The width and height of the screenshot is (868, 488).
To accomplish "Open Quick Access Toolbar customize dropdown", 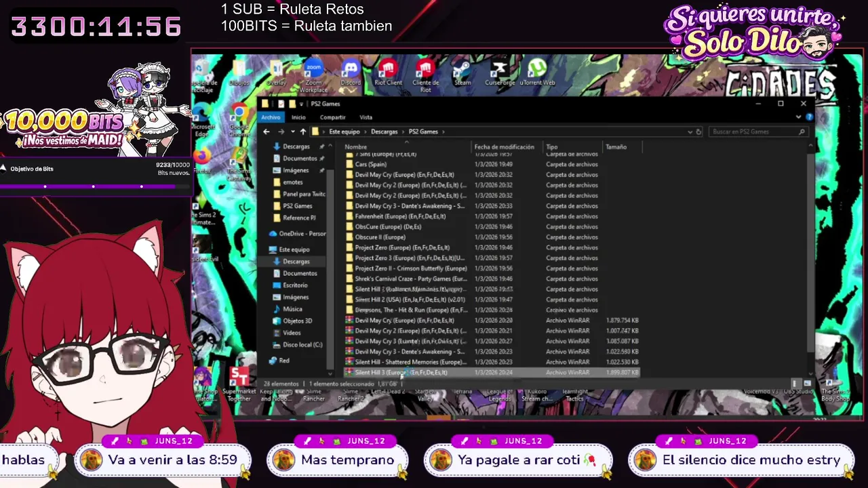I will point(300,104).
